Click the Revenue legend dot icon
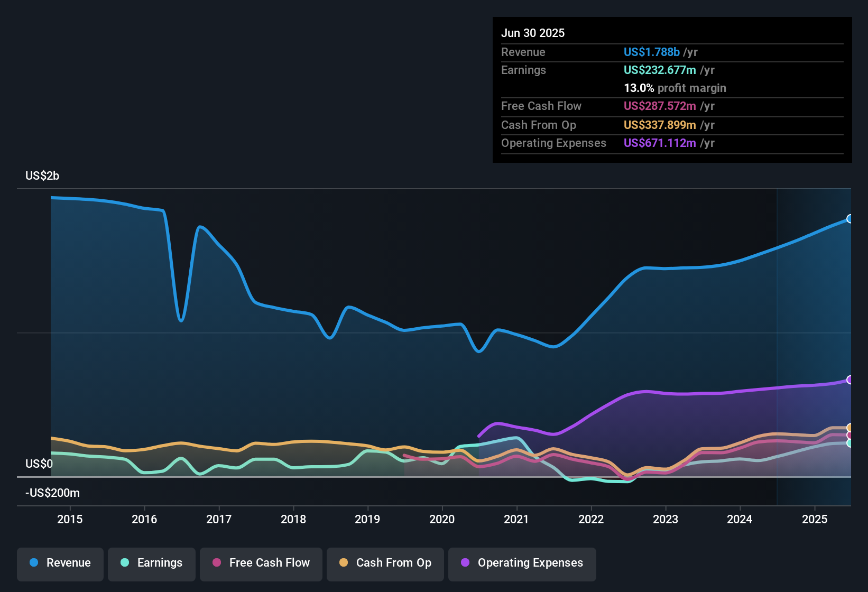This screenshot has height=592, width=868. point(33,563)
